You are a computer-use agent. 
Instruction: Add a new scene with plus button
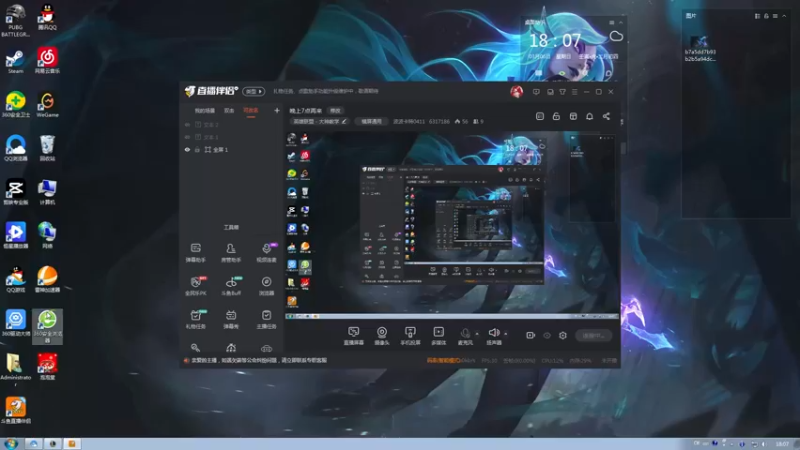click(x=277, y=110)
